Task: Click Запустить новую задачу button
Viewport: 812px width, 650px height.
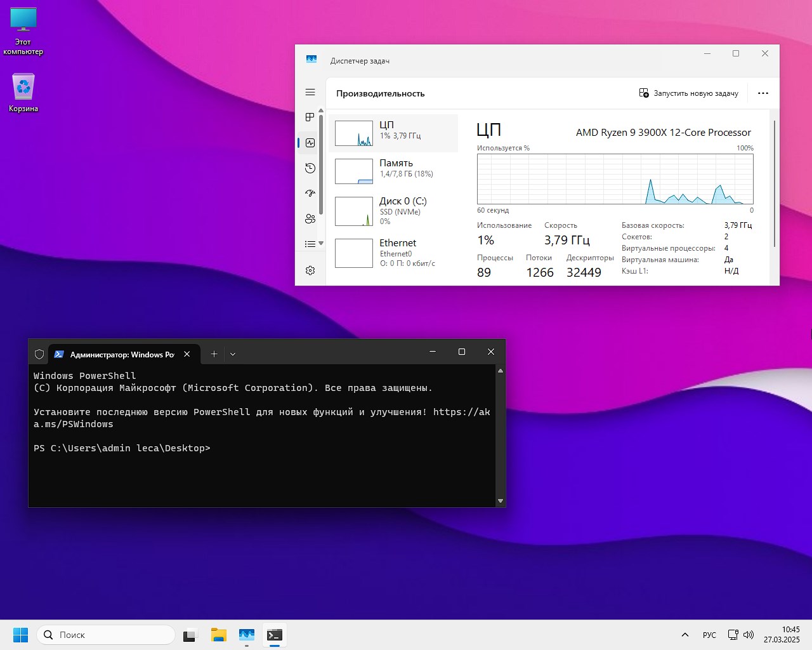Action: 689,93
